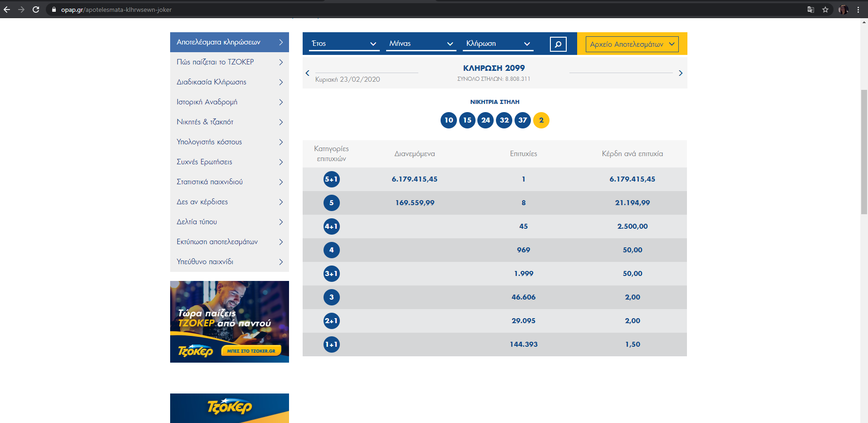Click the ΣΥΝΟΛΟ ΣΤΗΛΩΝ 8.808.311 text

(494, 79)
